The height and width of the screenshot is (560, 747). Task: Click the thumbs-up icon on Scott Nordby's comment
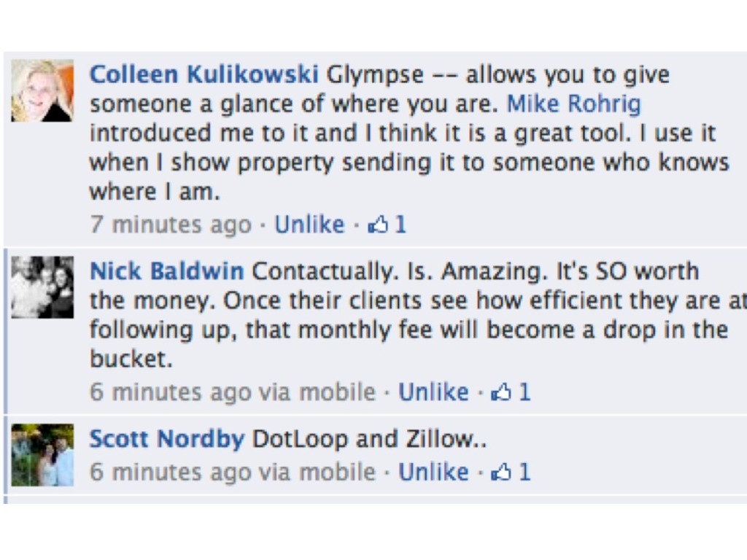pyautogui.click(x=501, y=472)
